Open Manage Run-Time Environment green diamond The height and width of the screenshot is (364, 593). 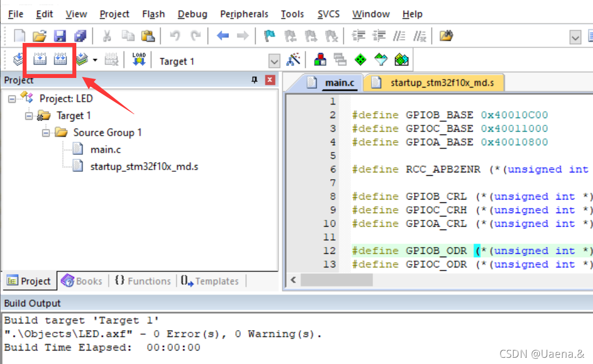click(x=361, y=59)
